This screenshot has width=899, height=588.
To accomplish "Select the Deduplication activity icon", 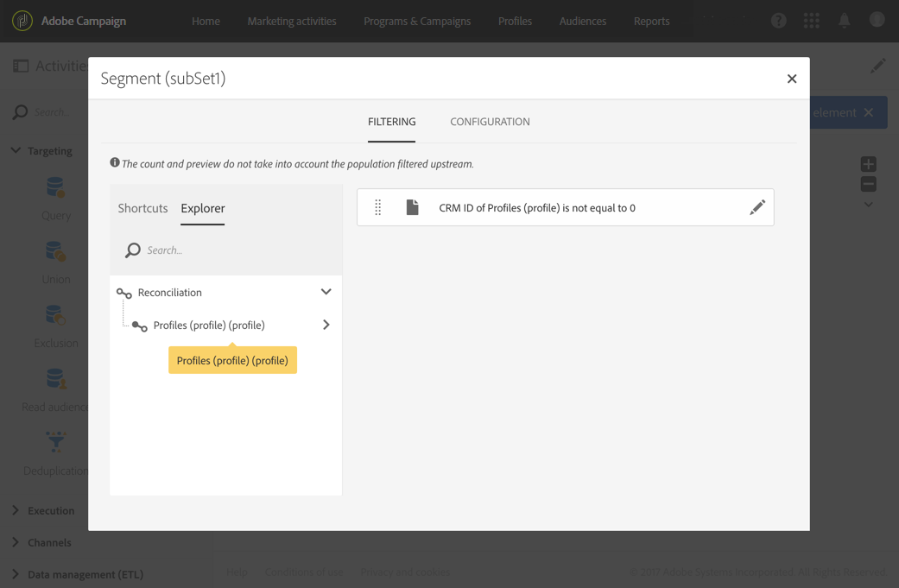I will pos(56,443).
